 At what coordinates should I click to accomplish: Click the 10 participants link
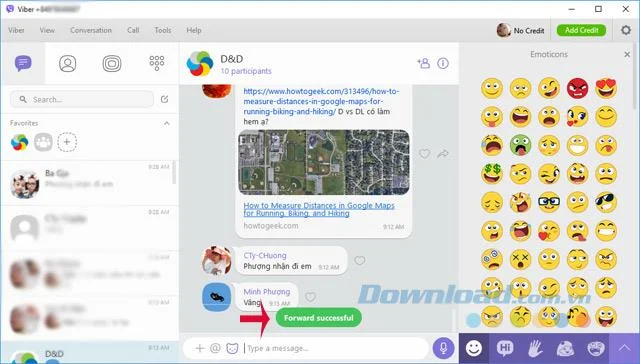pyautogui.click(x=246, y=71)
